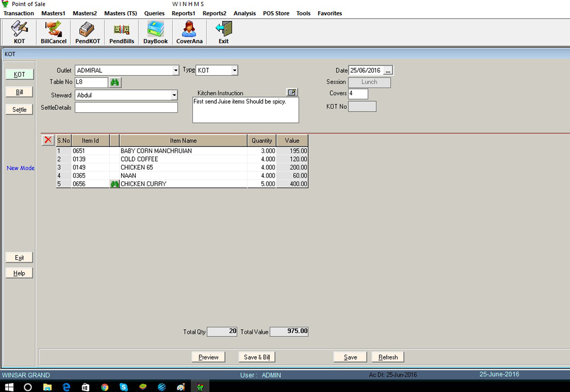Click the Value column header
The width and height of the screenshot is (570, 392).
point(292,140)
